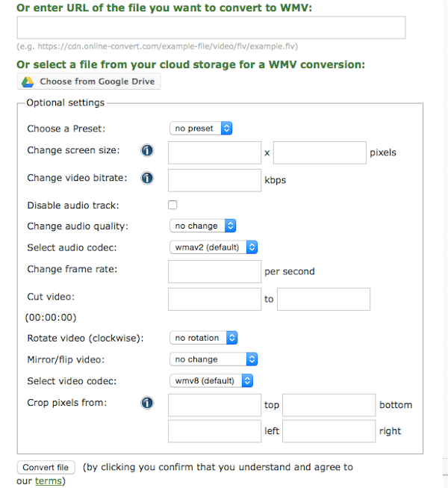Expand the Change audio quality dropdown
Image resolution: width=448 pixels, height=488 pixels.
click(203, 226)
